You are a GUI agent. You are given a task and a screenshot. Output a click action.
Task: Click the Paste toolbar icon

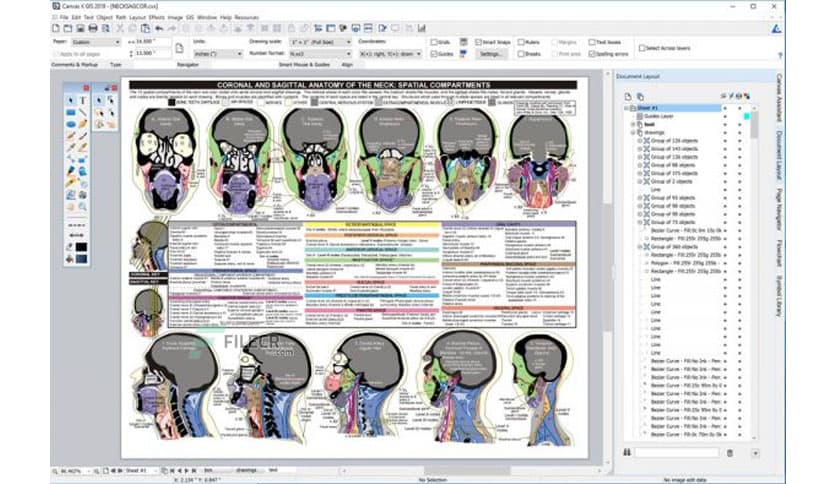(x=145, y=28)
